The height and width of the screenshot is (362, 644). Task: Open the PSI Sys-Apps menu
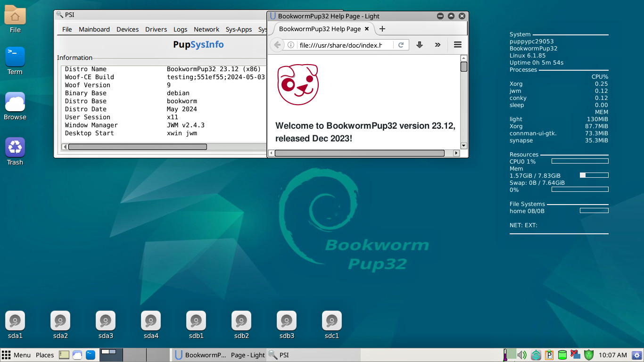pyautogui.click(x=239, y=29)
